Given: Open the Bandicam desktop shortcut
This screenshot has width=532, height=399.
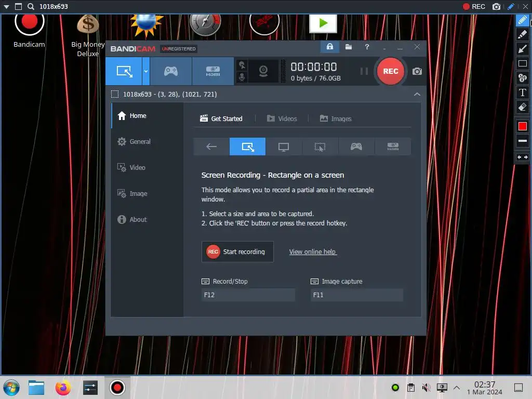Looking at the screenshot, I should click(x=29, y=31).
